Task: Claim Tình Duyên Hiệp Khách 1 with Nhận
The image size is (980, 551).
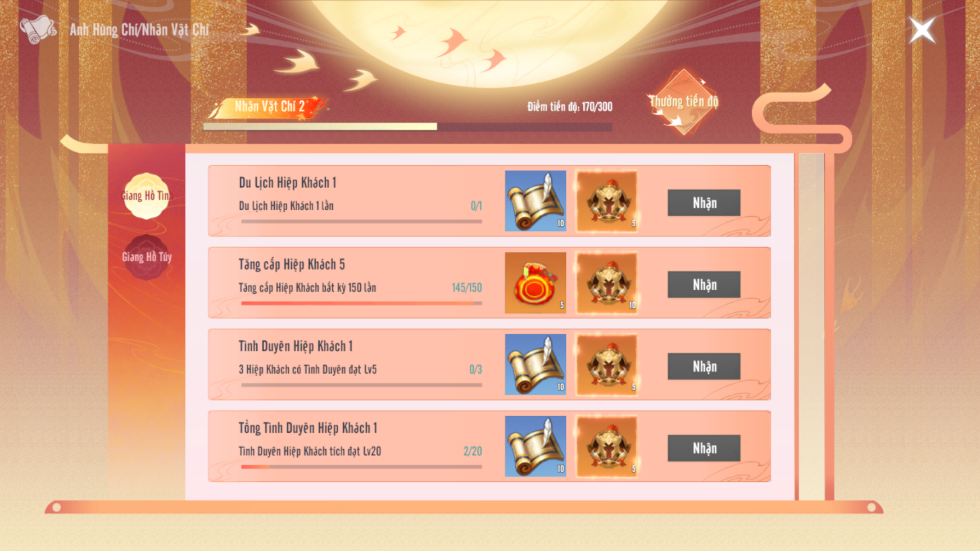Action: tap(704, 366)
